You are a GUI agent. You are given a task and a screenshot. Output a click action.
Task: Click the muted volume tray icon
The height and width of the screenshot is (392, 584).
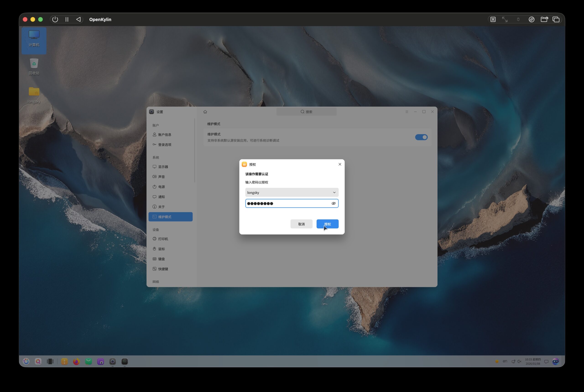(519, 361)
